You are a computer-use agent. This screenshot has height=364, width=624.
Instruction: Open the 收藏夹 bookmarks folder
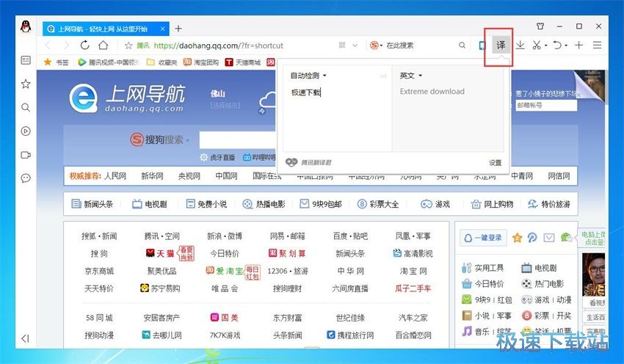pos(162,62)
